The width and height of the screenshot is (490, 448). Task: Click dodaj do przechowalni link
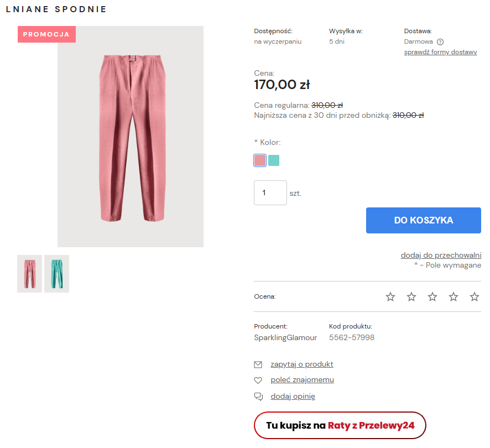click(x=441, y=255)
